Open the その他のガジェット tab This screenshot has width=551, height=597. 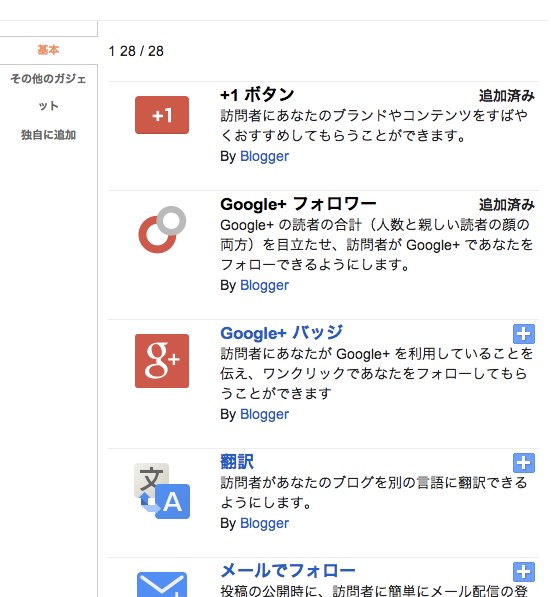tap(48, 92)
